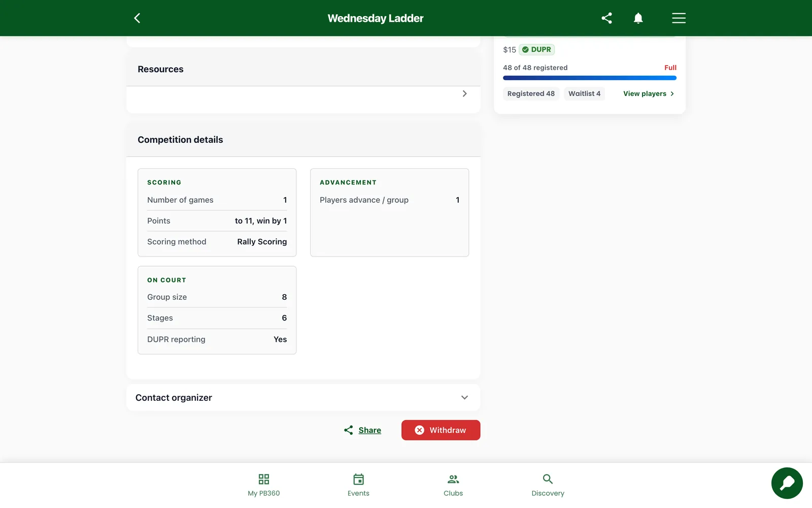The width and height of the screenshot is (812, 508).
Task: Open the My PB360 dashboard icon
Action: (264, 479)
